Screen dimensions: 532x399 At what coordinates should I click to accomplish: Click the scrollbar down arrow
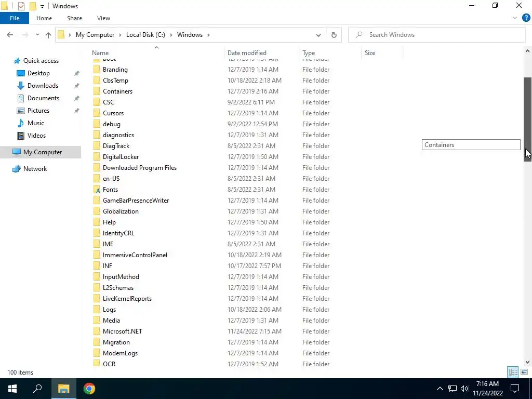click(527, 362)
